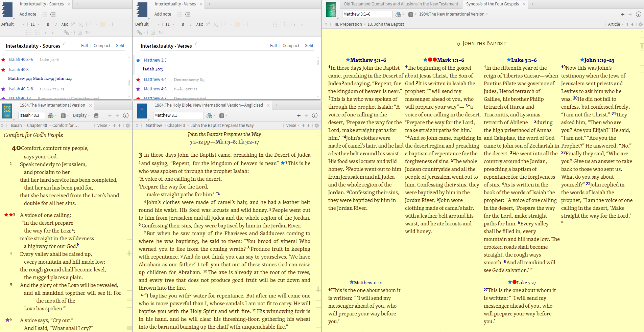
Task: Jump to next verse in Isaiah NIV locator bar
Action: (119, 126)
